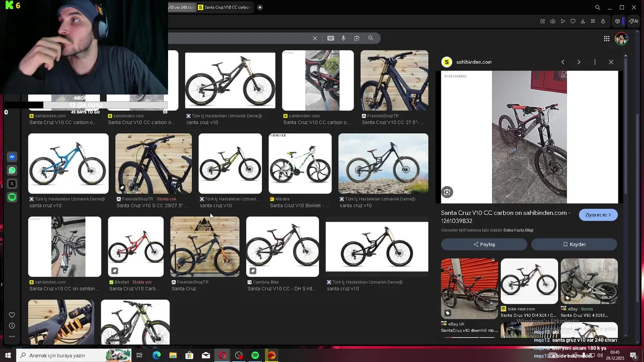Open X (Twitter) in the browser sidebar
Viewport: 644px width, 362px height.
[12, 184]
